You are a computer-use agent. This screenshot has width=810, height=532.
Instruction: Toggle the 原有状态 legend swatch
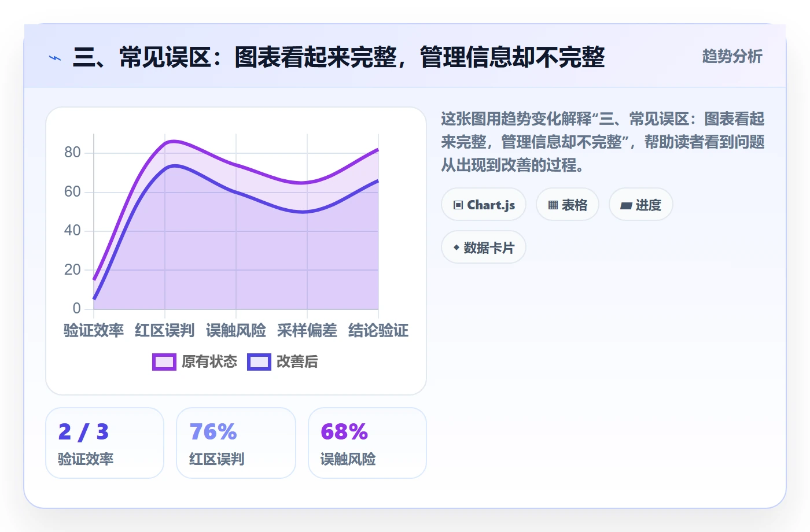pyautogui.click(x=164, y=362)
